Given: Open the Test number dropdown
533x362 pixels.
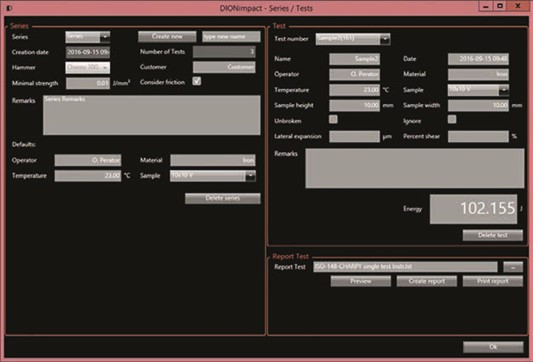Looking at the screenshot, I should pyautogui.click(x=353, y=39).
